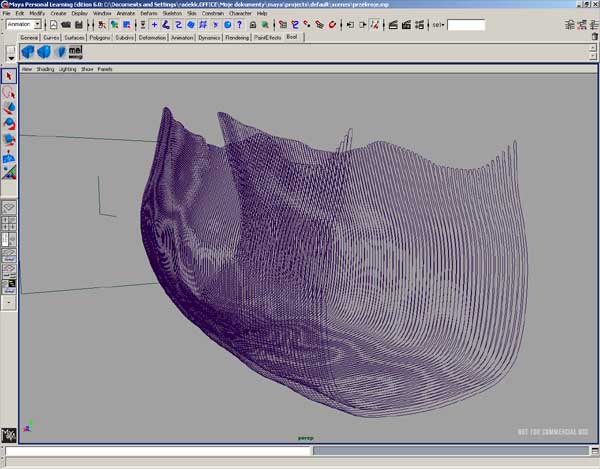Click the first blue shape shelf button

pyautogui.click(x=28, y=52)
